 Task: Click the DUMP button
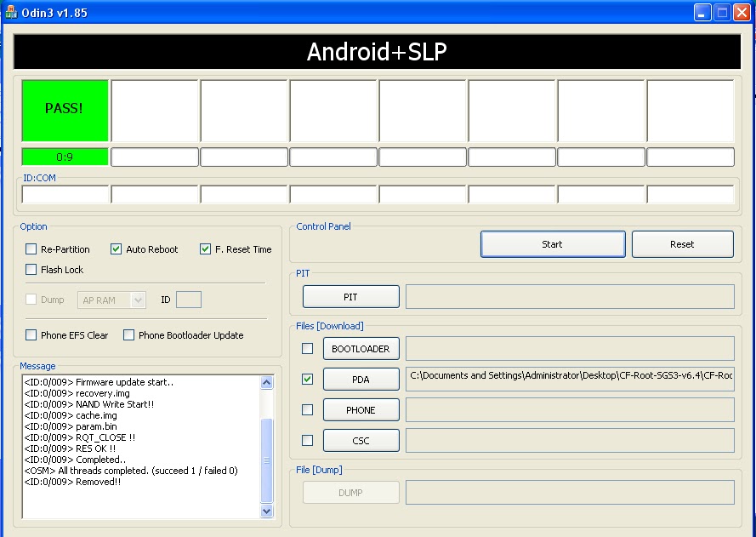tap(351, 492)
